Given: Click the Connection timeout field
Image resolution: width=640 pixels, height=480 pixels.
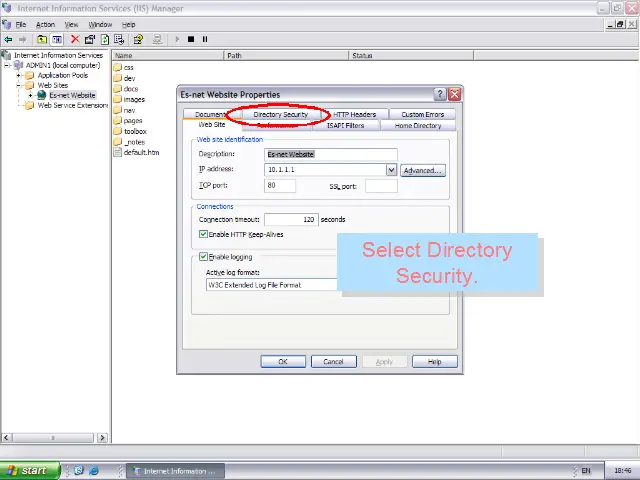Looking at the screenshot, I should [x=291, y=220].
